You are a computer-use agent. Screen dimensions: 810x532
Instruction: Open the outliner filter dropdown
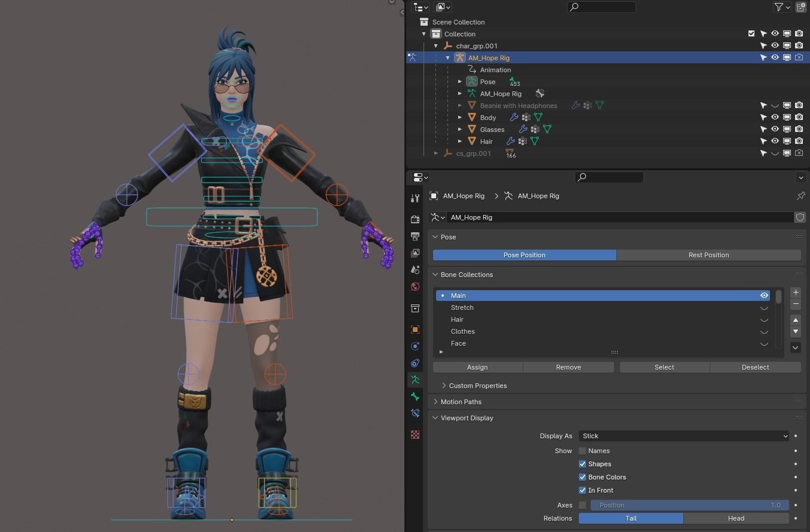[782, 7]
